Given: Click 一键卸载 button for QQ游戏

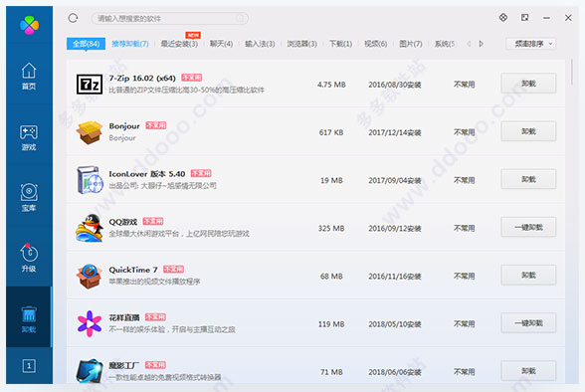Looking at the screenshot, I should 528,227.
